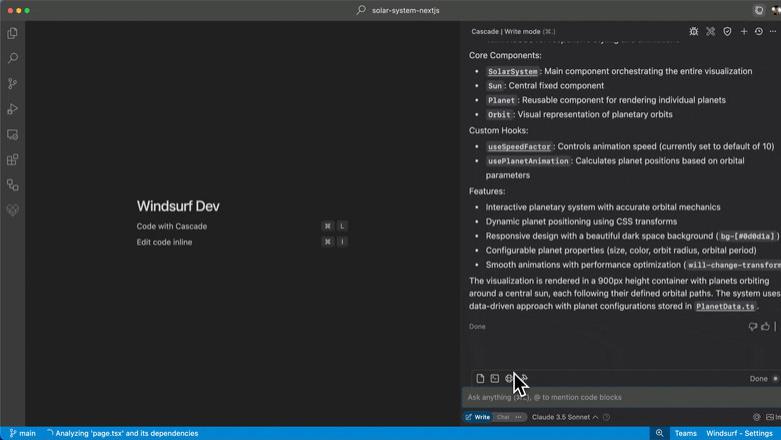Click the magnifier icon in the status bar
This screenshot has width=781, height=440.
click(659, 433)
